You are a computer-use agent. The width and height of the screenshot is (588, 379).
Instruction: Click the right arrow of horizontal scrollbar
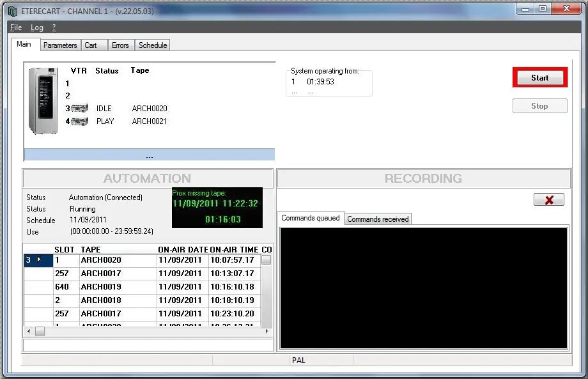(x=267, y=332)
